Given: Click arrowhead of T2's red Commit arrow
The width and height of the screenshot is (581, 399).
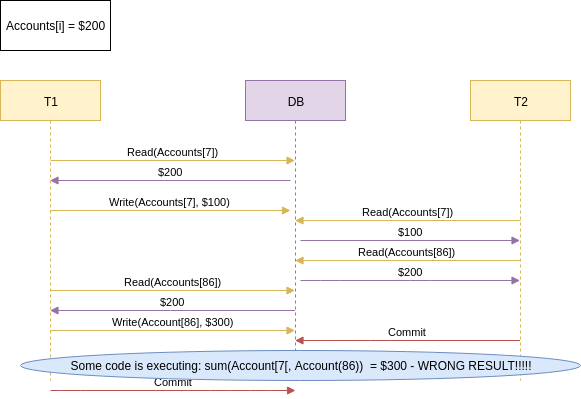Looking at the screenshot, I should point(300,340).
